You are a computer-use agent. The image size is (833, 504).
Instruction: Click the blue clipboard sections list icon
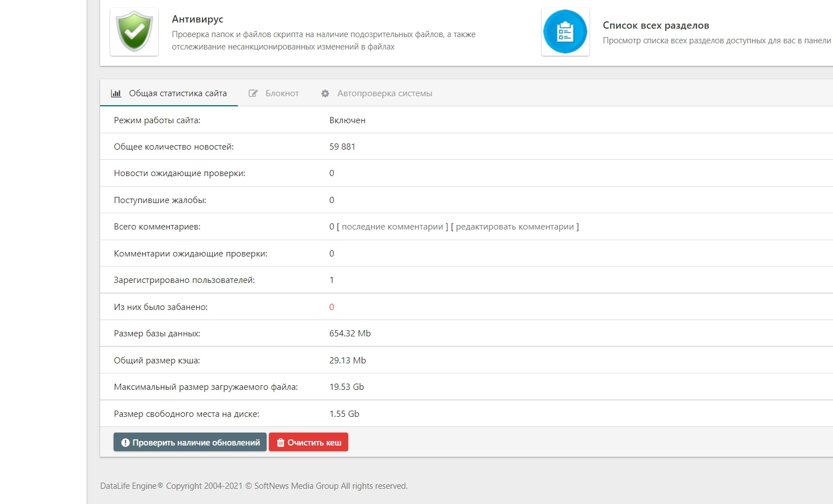[565, 32]
